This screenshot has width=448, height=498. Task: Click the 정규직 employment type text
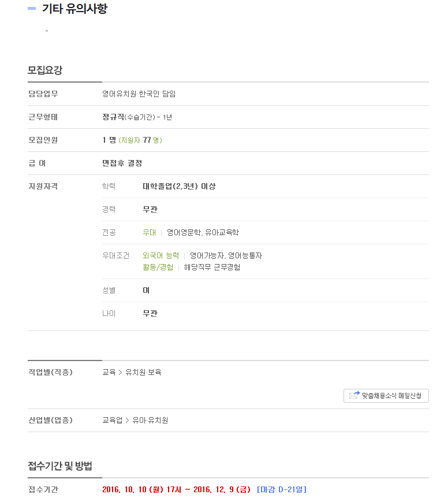[x=113, y=117]
